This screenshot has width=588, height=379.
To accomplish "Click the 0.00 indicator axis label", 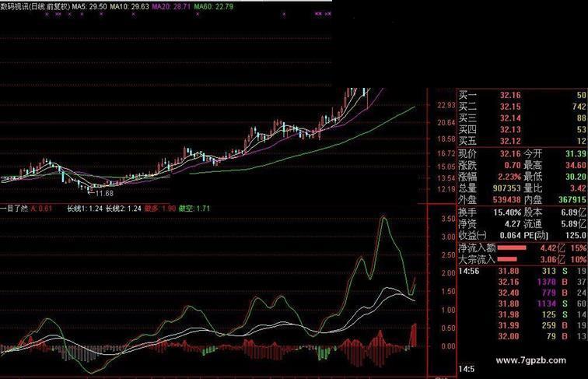I will (449, 346).
